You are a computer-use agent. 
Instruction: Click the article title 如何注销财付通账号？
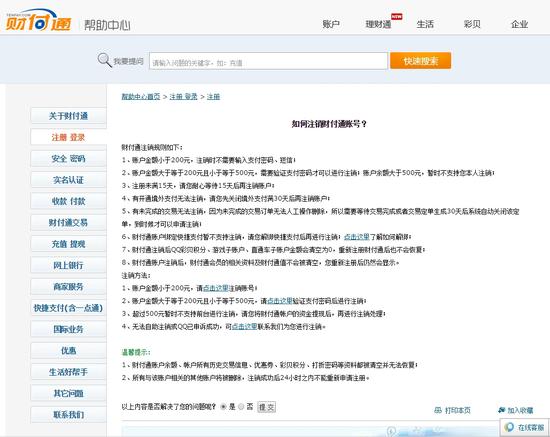point(329,124)
